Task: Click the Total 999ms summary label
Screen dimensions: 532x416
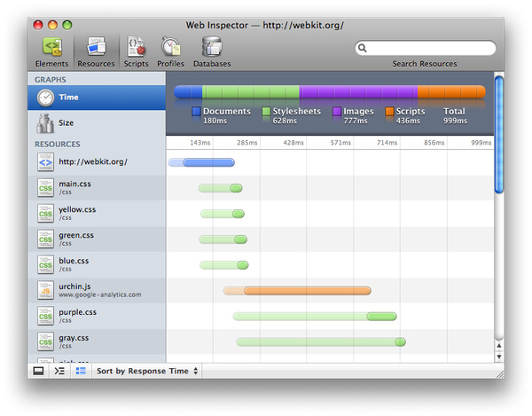Action: click(455, 115)
